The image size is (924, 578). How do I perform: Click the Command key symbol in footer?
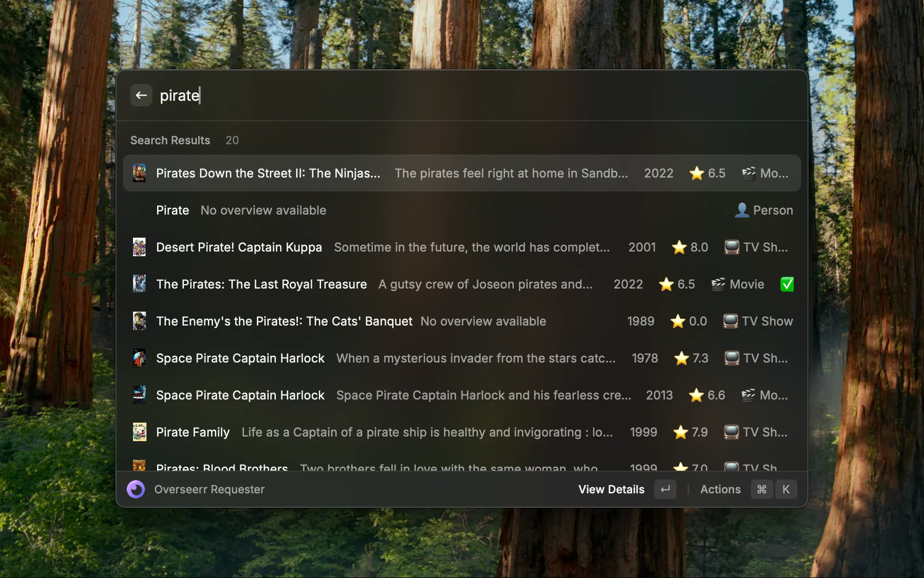[x=761, y=489]
